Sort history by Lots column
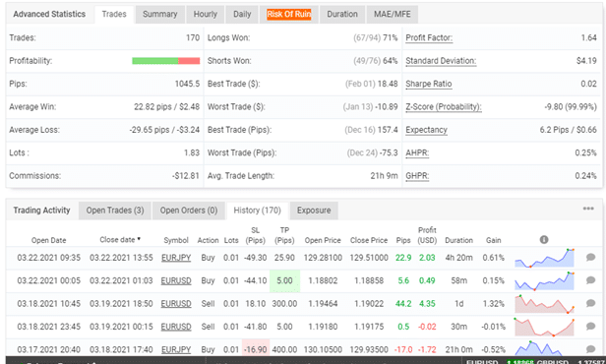The image size is (606, 364). 231,240
